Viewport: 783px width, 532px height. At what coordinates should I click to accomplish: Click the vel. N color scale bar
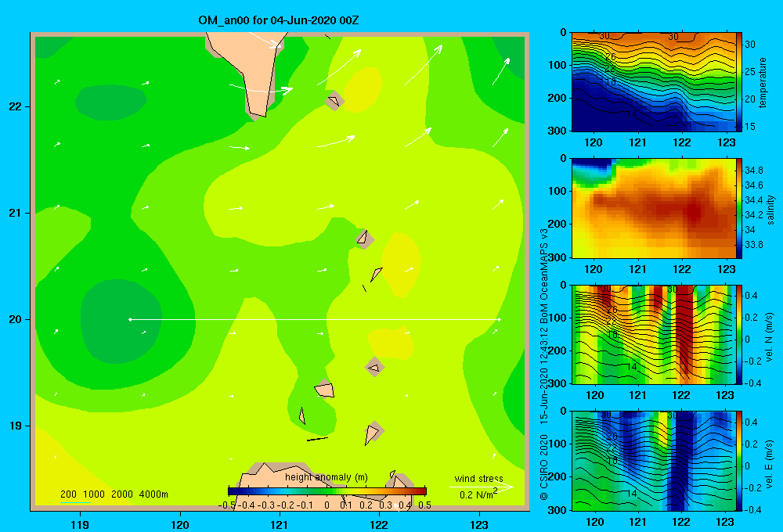point(739,334)
